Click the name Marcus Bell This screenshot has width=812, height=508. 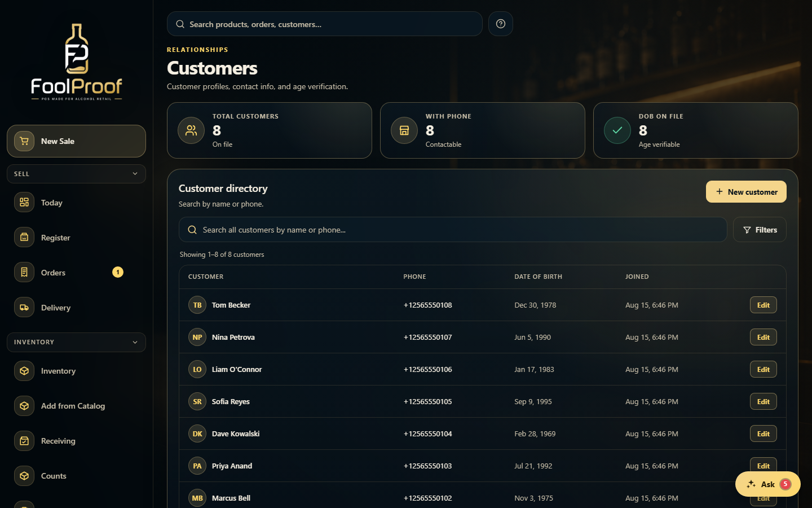[x=231, y=498]
